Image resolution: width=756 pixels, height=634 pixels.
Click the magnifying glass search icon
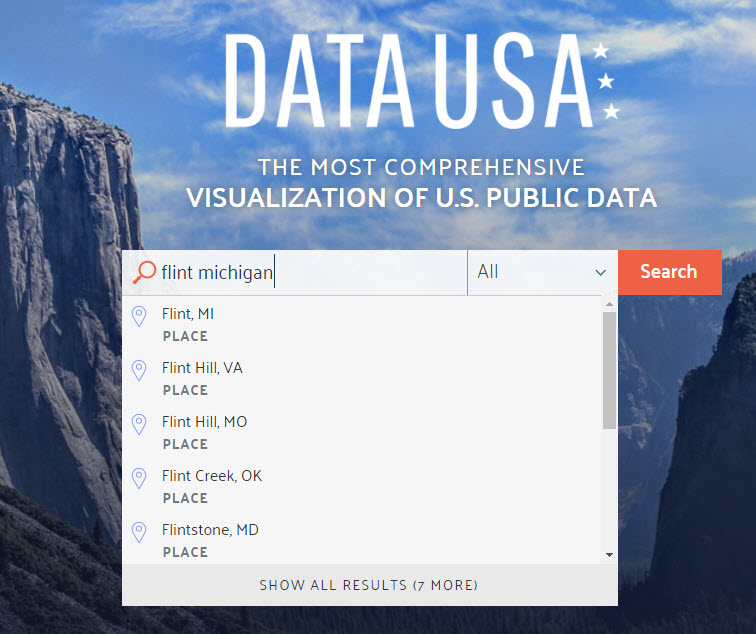(x=144, y=272)
